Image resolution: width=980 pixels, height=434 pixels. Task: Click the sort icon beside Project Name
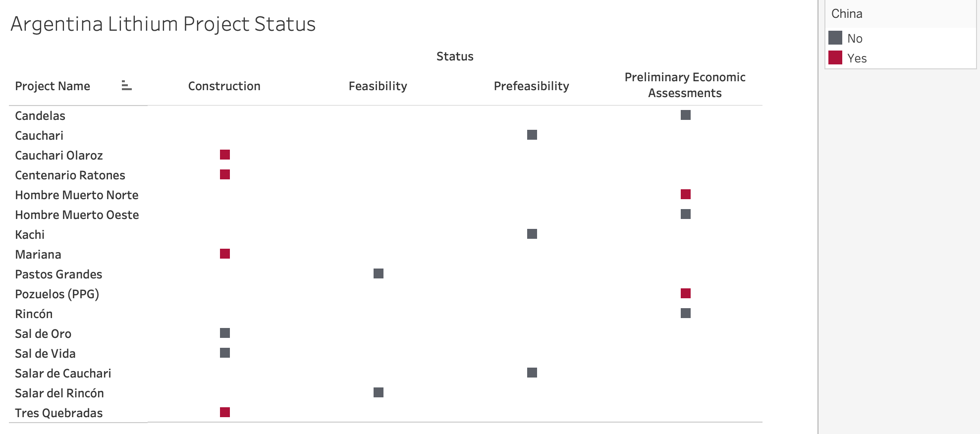click(x=126, y=86)
